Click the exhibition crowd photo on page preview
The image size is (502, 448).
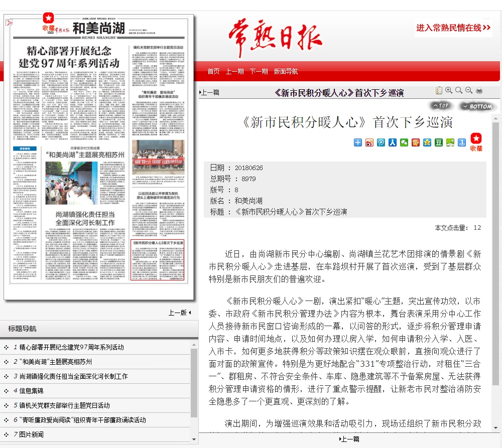pos(71,183)
